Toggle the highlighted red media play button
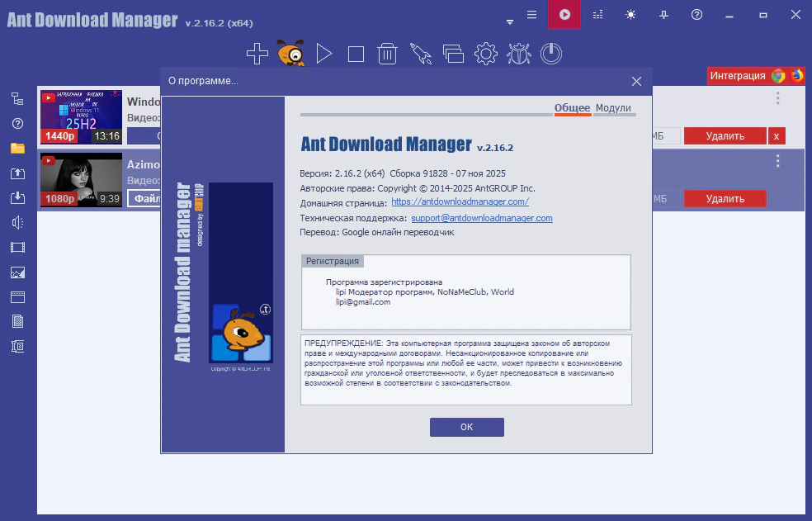 (x=564, y=15)
